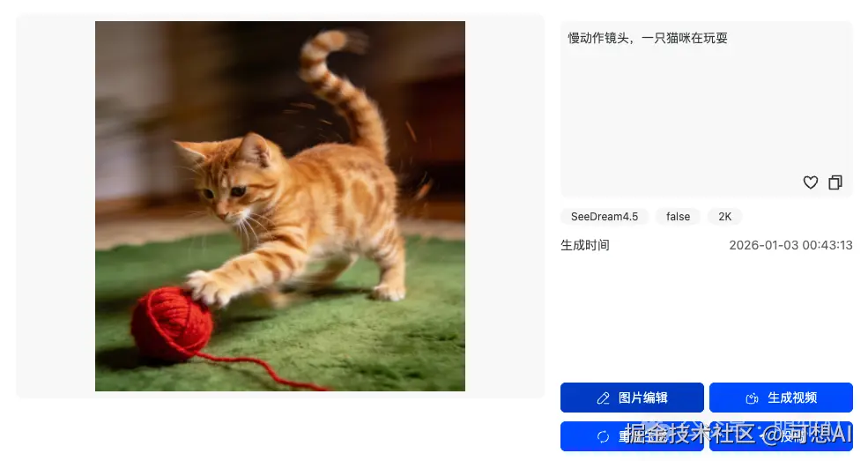Click the 掘金技术社区 watermark text

click(691, 434)
